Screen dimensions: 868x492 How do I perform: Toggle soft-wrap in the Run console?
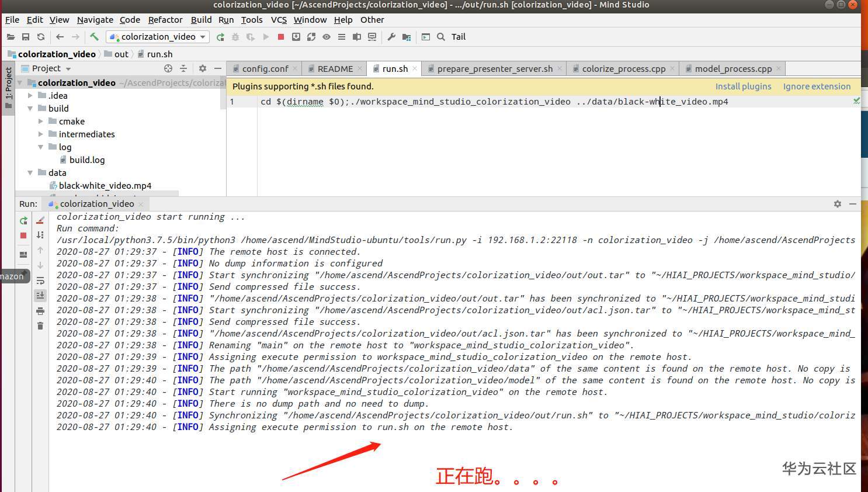tap(40, 280)
